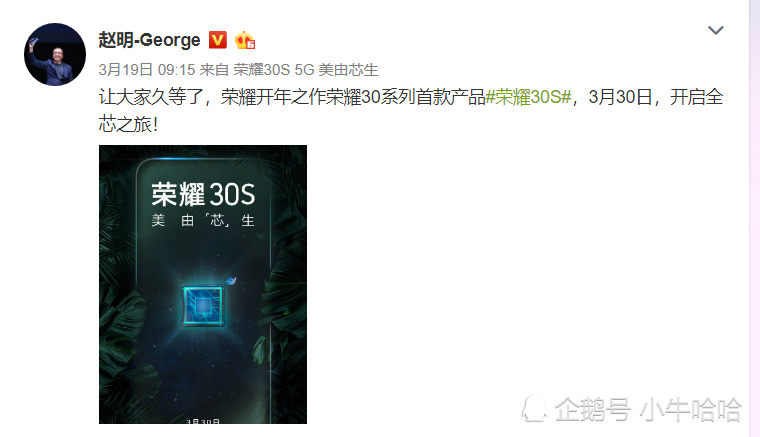Click the penguin logo in watermark

(534, 408)
